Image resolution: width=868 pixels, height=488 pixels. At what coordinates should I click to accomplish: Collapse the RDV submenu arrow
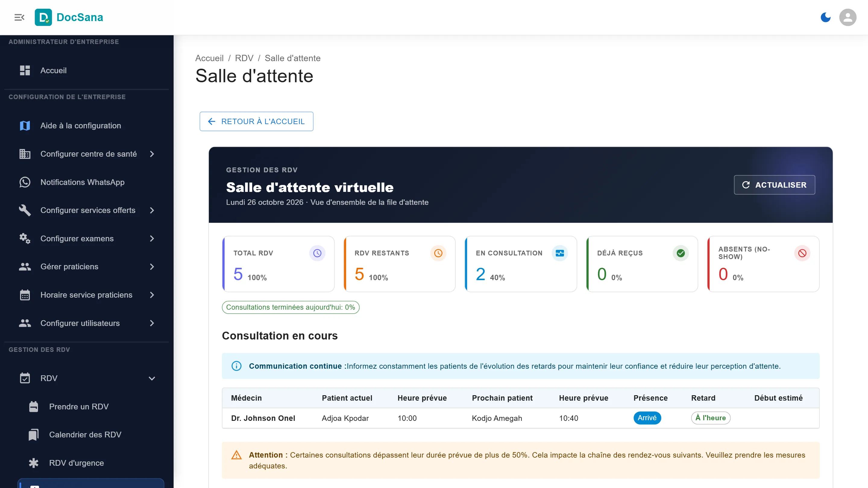[152, 378]
